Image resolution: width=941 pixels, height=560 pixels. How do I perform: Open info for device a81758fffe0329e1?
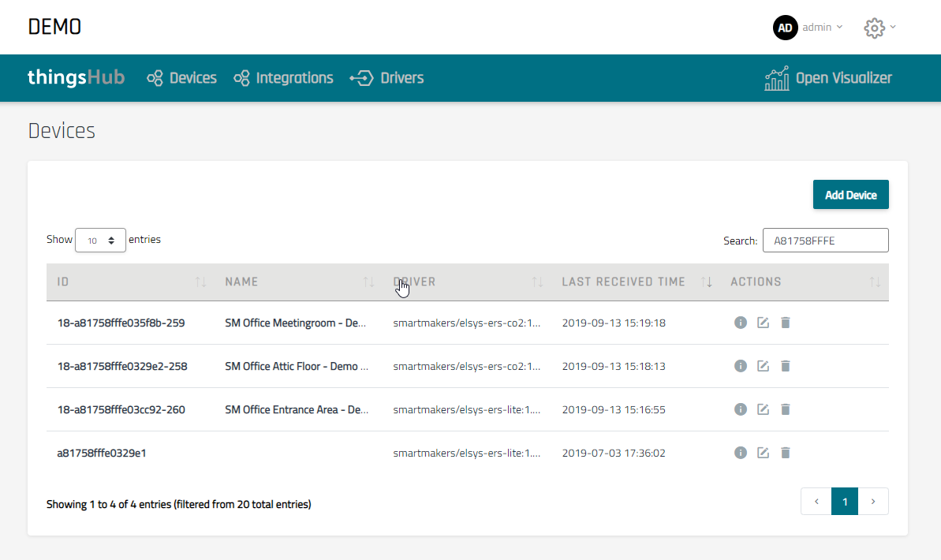click(740, 453)
